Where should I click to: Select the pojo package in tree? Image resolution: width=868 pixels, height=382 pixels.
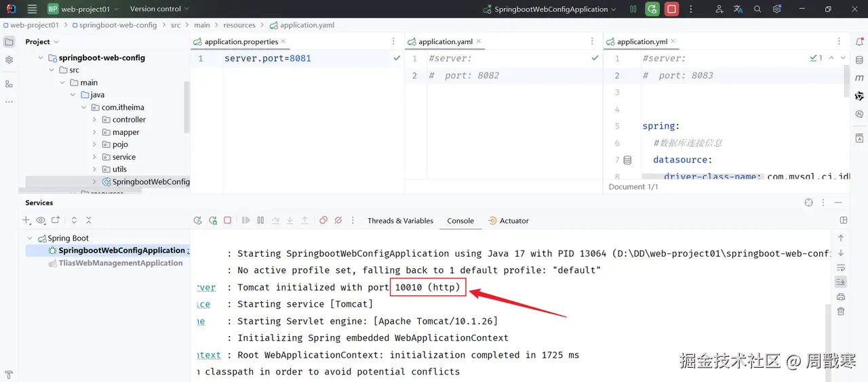[x=120, y=144]
